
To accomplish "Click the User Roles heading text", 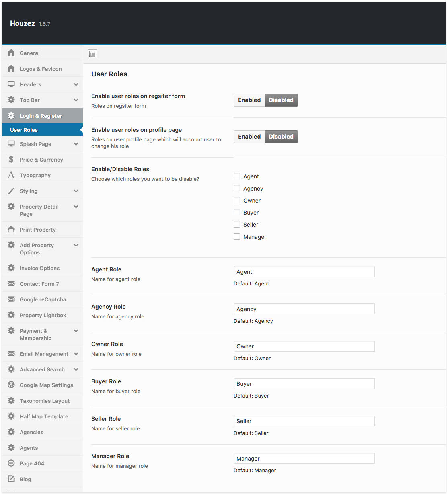I will (x=109, y=74).
